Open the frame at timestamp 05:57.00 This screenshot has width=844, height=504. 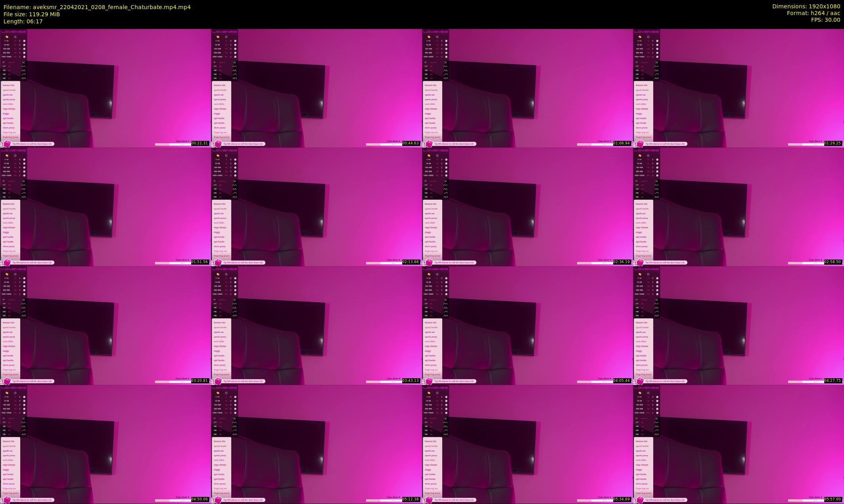pos(738,444)
